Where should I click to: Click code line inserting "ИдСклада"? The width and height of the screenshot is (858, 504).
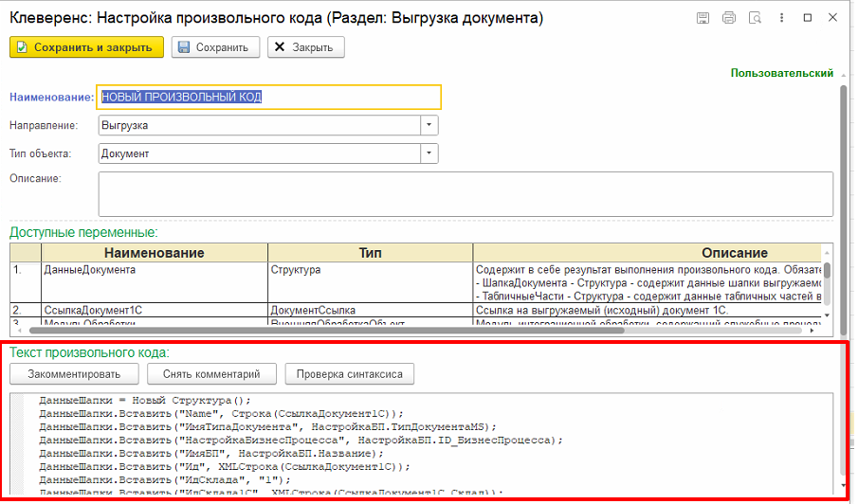tap(165, 480)
